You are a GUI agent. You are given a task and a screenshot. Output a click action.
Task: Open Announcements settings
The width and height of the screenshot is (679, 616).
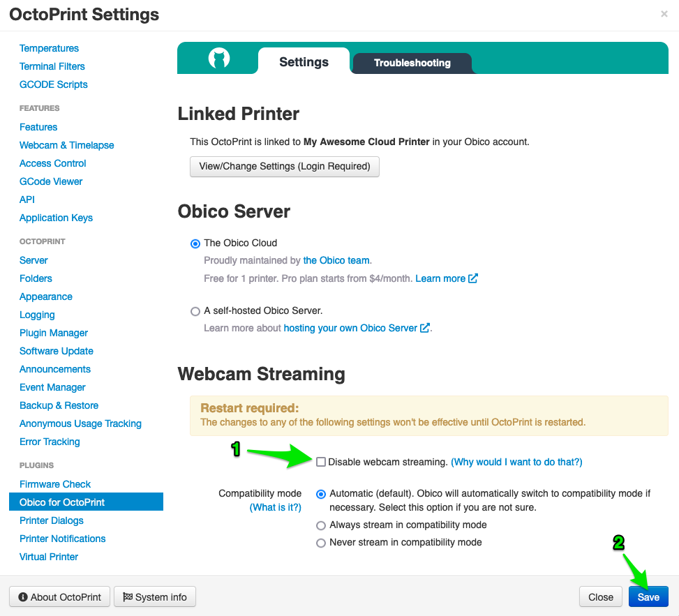tap(55, 369)
